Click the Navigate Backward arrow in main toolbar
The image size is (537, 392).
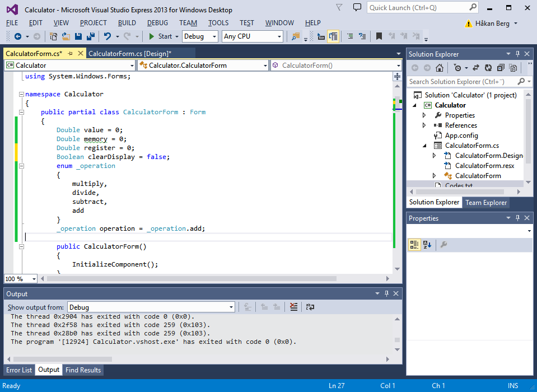(18, 36)
